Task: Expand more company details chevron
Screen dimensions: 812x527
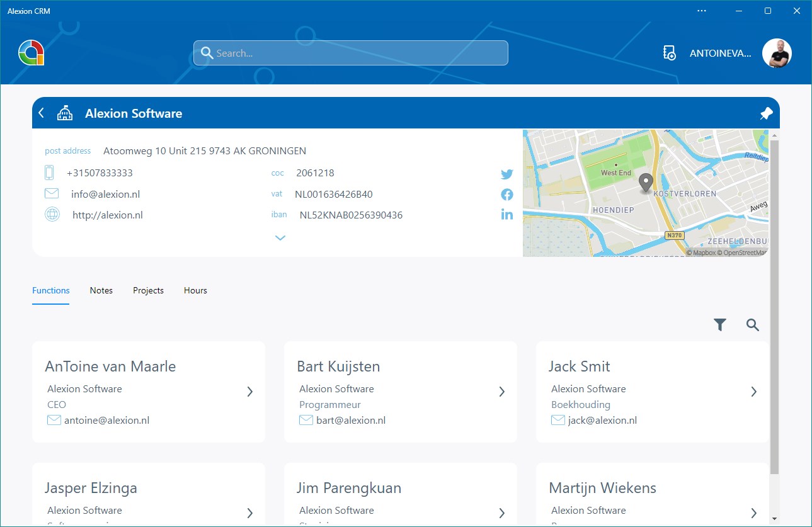Action: tap(280, 238)
